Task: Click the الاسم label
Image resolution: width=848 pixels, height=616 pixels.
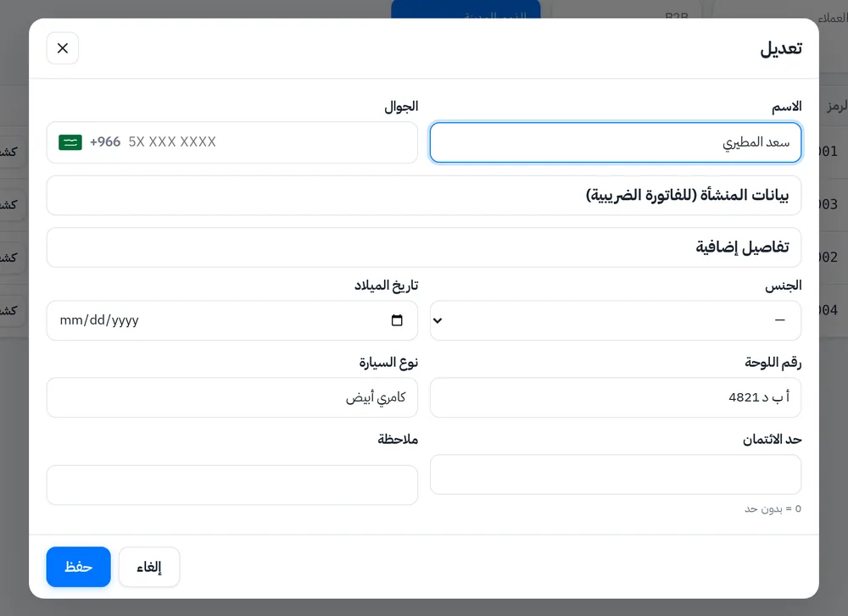Action: 786,107
